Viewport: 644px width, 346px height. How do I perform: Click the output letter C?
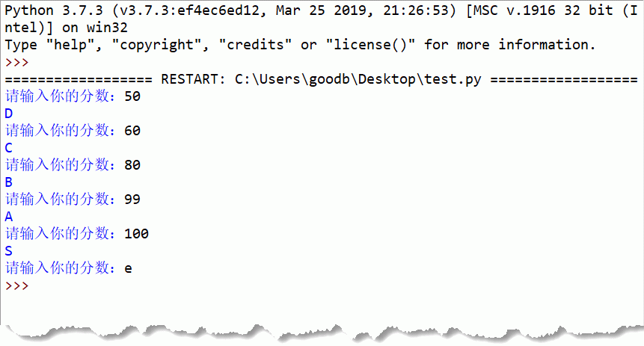pyautogui.click(x=9, y=148)
